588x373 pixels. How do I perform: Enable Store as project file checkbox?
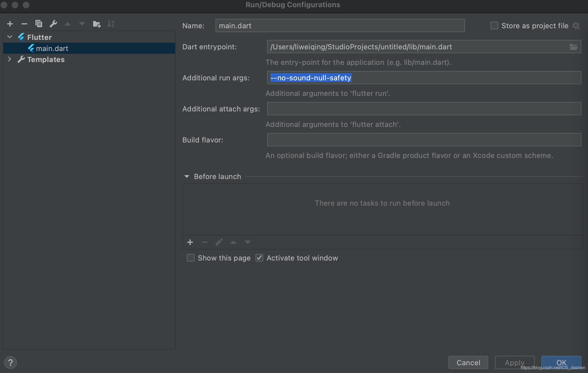click(x=494, y=26)
